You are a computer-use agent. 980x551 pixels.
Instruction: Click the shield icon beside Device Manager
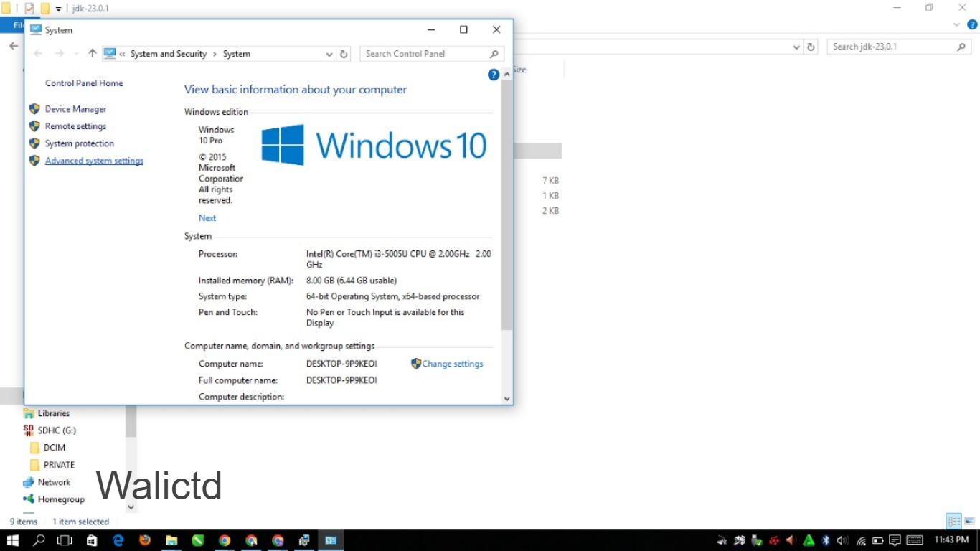(x=34, y=109)
